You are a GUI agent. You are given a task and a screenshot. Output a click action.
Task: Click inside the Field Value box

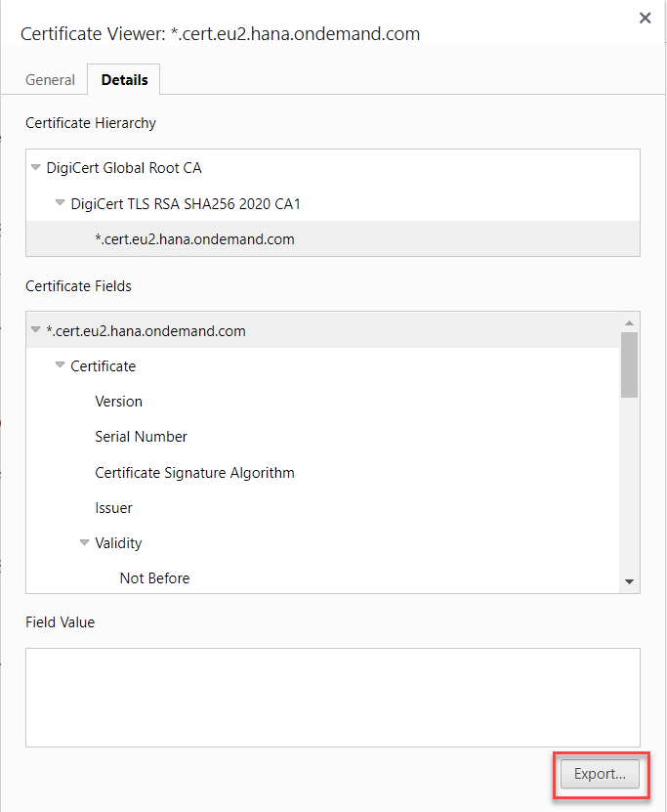(333, 697)
